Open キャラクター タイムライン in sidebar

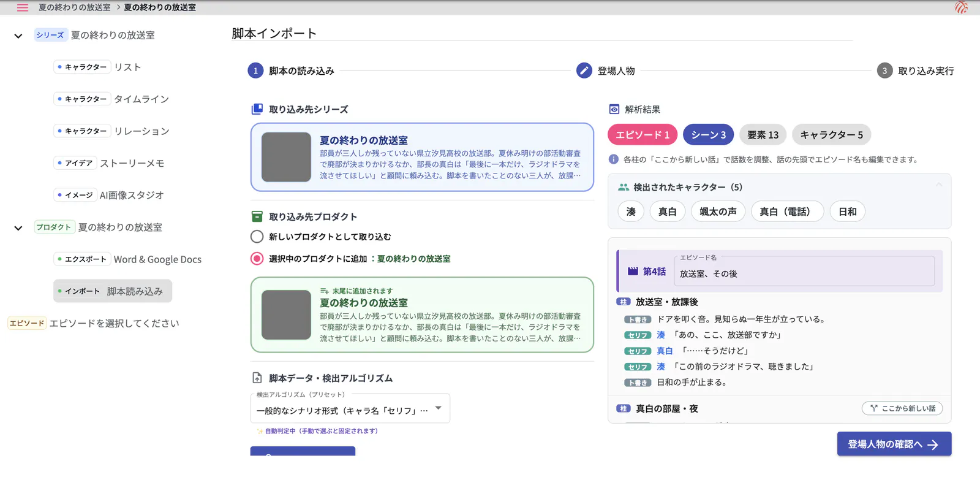111,99
